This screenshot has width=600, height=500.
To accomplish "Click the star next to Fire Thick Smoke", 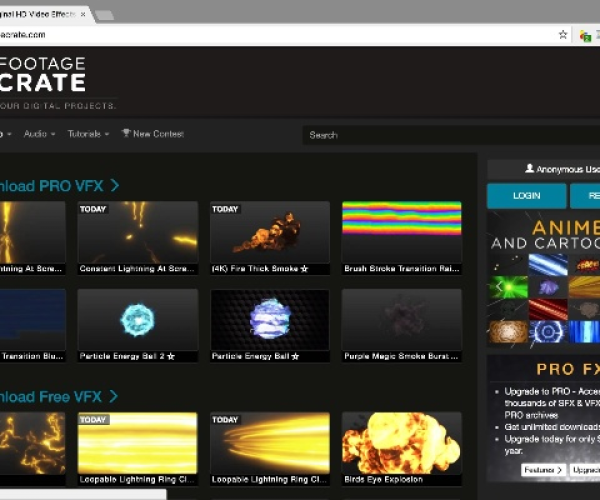I will tap(304, 269).
